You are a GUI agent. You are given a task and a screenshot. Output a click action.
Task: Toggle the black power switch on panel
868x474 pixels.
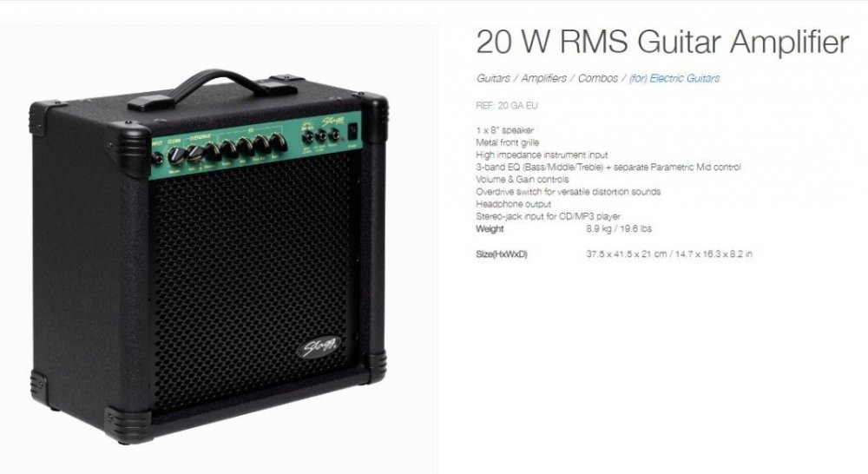pyautogui.click(x=352, y=131)
